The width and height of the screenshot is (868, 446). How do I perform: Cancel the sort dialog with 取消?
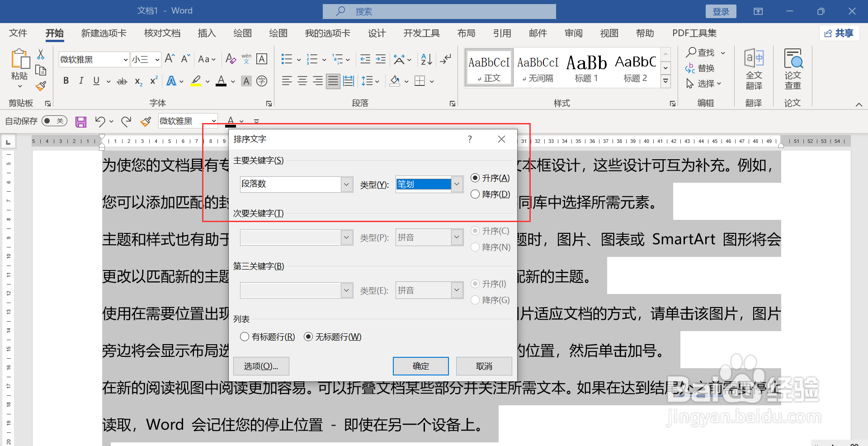[x=484, y=366]
